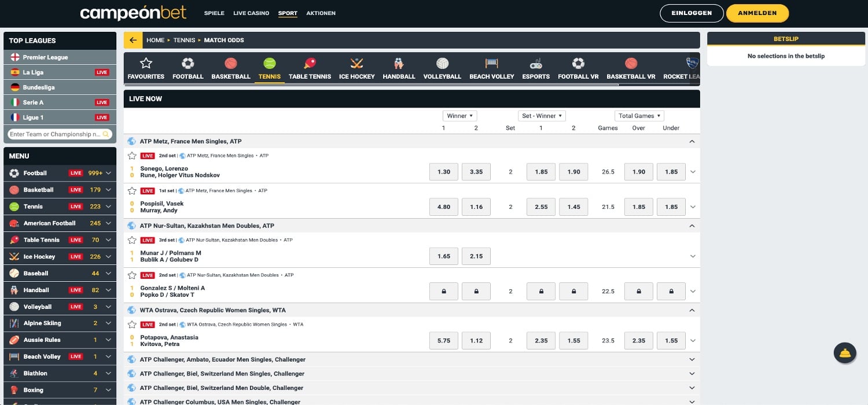Click the yellow back arrow button
The width and height of the screenshot is (868, 405).
click(133, 40)
